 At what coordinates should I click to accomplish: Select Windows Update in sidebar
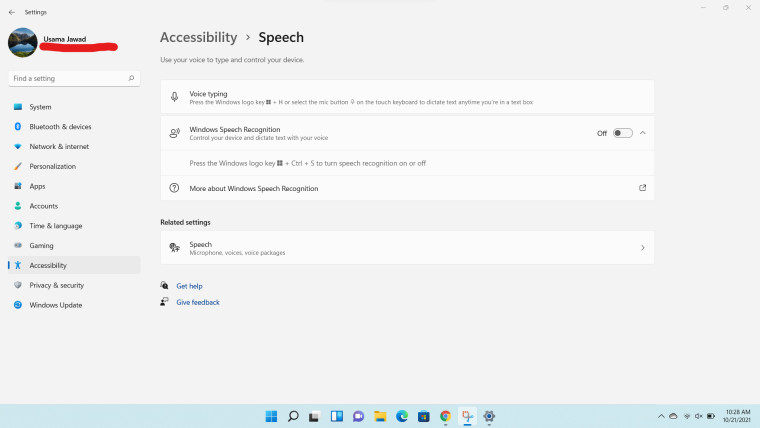pyautogui.click(x=74, y=305)
